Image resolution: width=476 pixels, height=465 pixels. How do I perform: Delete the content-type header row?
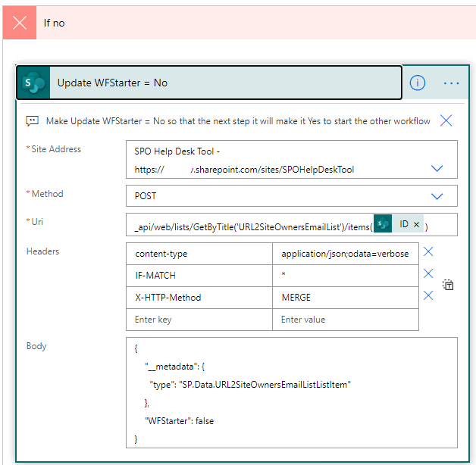pyautogui.click(x=428, y=252)
